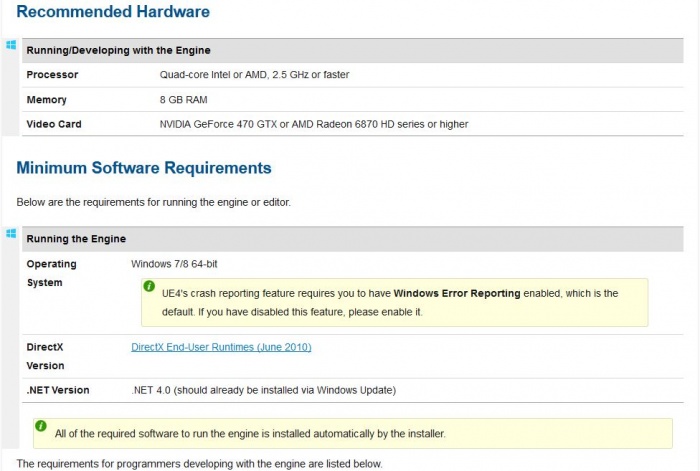Click the Recommended Hardware heading

click(x=113, y=12)
